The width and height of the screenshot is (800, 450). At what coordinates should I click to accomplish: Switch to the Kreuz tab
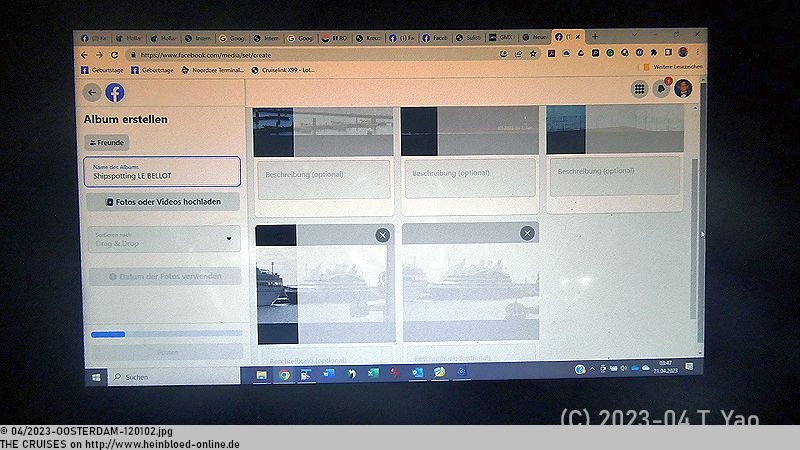click(x=368, y=38)
